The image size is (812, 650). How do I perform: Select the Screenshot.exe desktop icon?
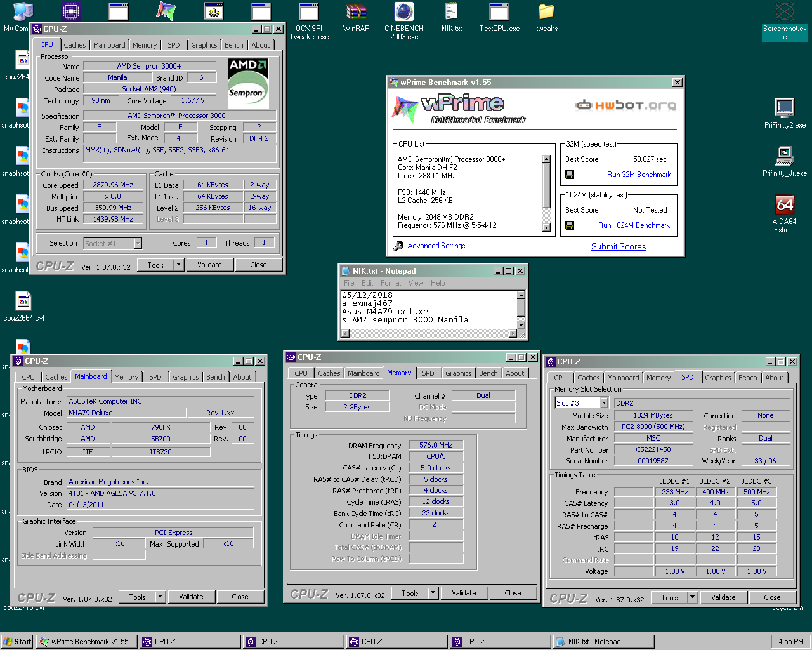coord(785,21)
